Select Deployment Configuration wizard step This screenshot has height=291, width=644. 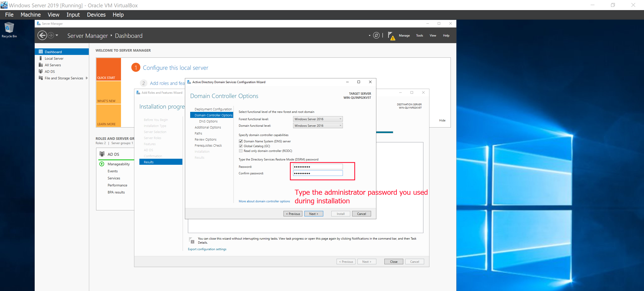click(213, 109)
